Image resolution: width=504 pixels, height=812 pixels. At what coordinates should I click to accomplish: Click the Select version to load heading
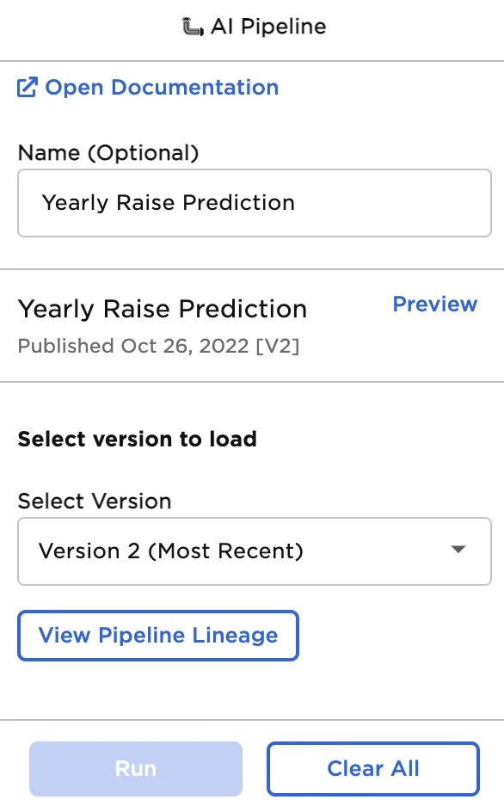point(137,439)
